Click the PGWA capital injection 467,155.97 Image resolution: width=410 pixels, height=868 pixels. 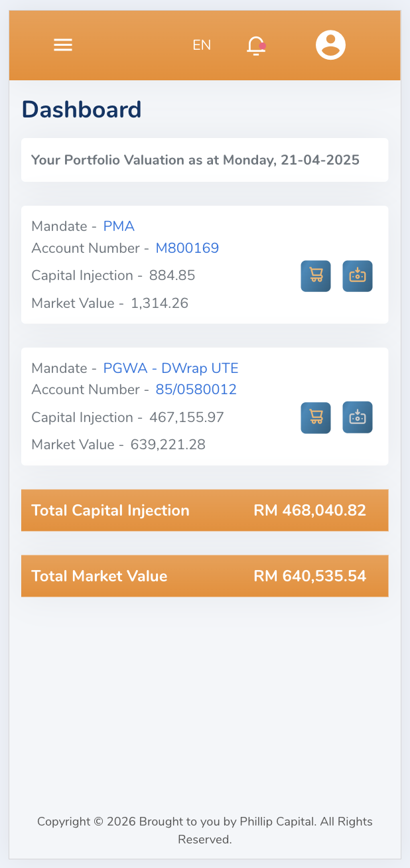(x=186, y=417)
